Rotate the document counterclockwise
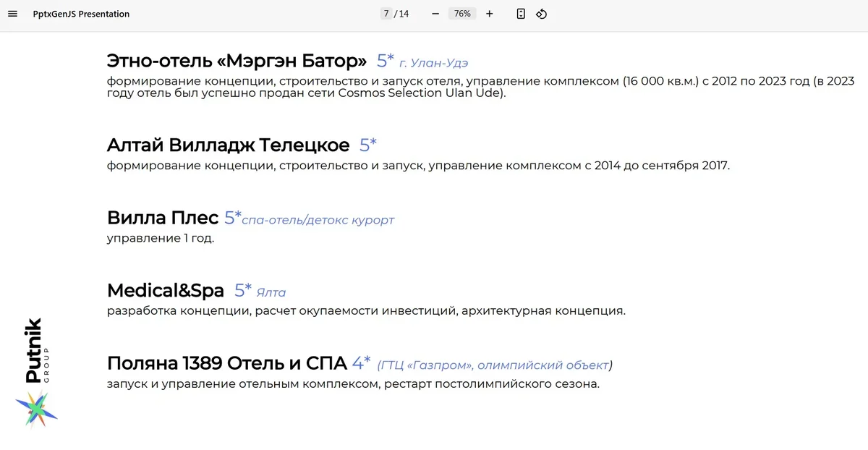This screenshot has height=450, width=868. 541,14
